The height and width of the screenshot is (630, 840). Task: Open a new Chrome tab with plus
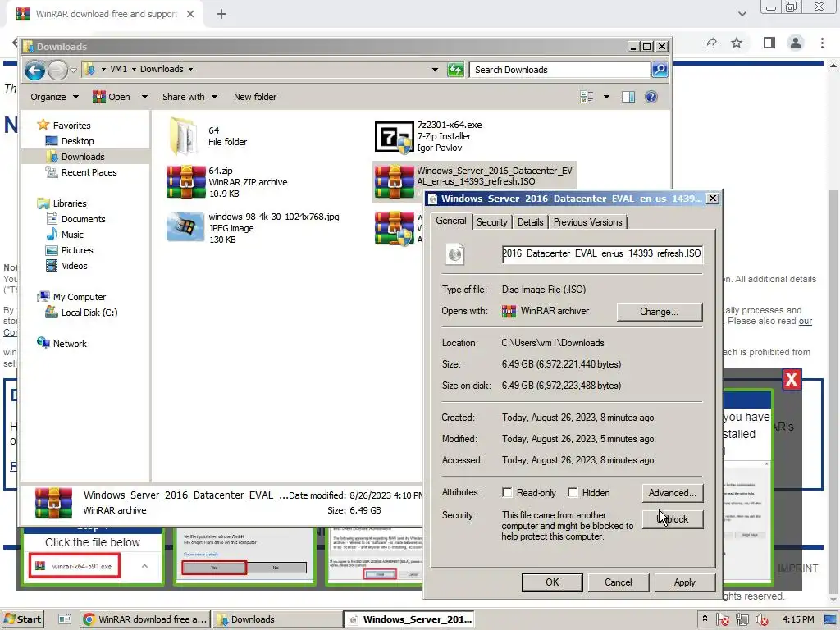221,14
